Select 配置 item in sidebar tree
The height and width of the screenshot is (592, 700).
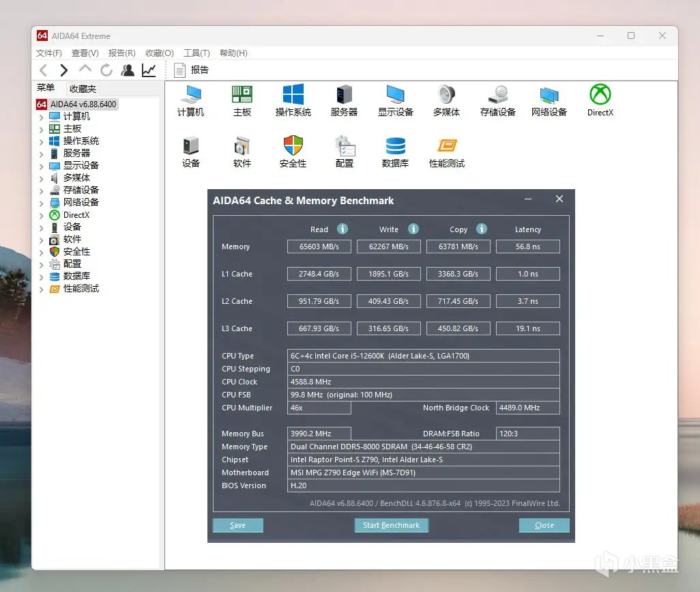point(65,264)
